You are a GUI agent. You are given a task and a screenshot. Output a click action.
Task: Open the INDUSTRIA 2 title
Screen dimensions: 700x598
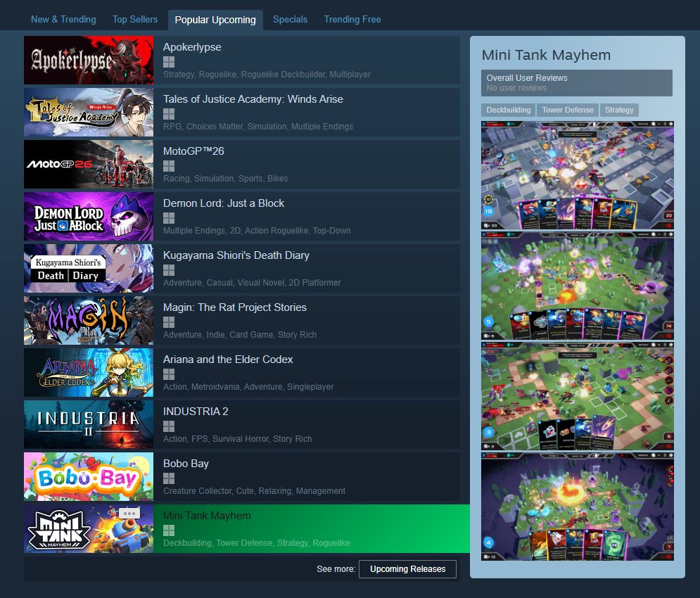click(196, 412)
